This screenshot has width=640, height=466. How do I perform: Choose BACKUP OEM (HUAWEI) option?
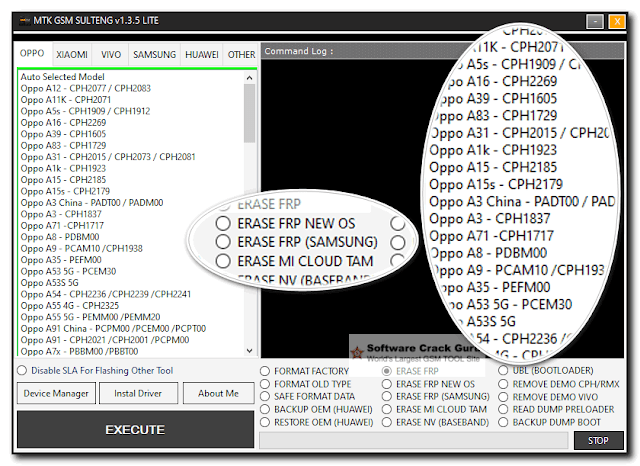[x=316, y=409]
